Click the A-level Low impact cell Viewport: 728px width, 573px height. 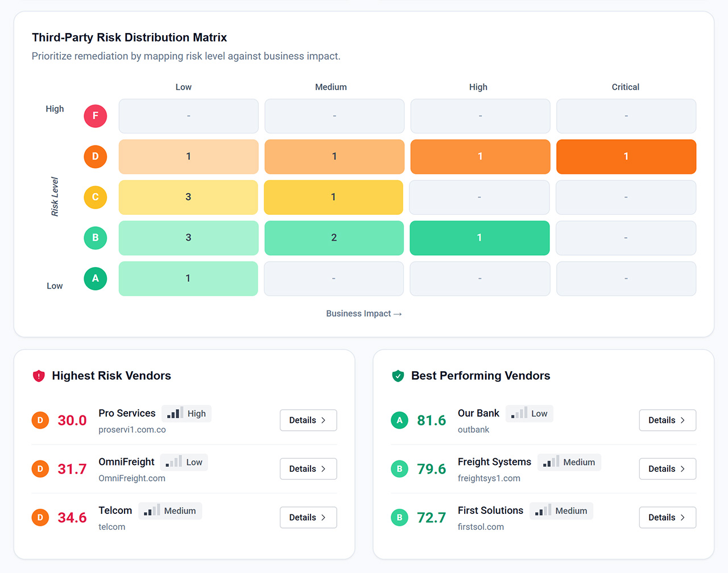(x=188, y=279)
